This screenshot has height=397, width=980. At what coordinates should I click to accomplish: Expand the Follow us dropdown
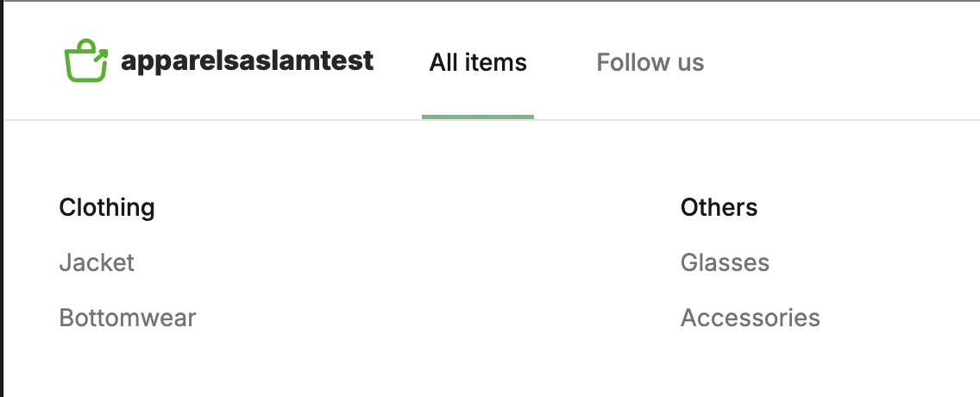pos(650,63)
